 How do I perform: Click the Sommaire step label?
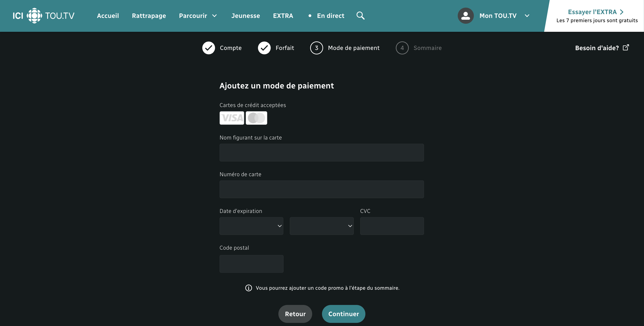pyautogui.click(x=428, y=48)
